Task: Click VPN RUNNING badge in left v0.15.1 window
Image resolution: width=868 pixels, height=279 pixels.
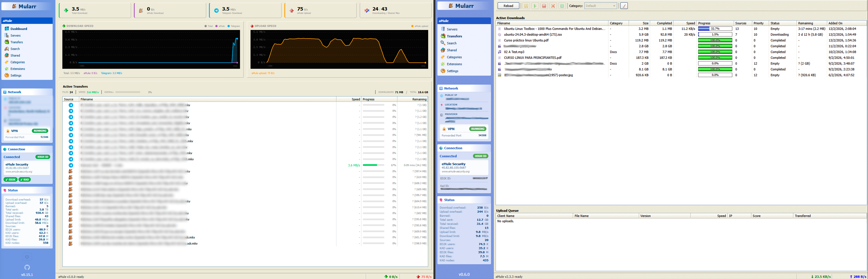Action: coord(40,131)
